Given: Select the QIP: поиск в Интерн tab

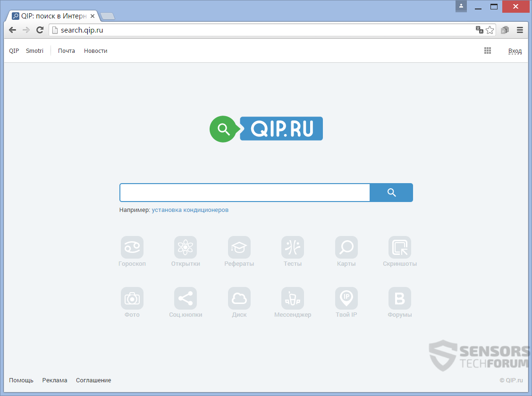Looking at the screenshot, I should pos(53,16).
